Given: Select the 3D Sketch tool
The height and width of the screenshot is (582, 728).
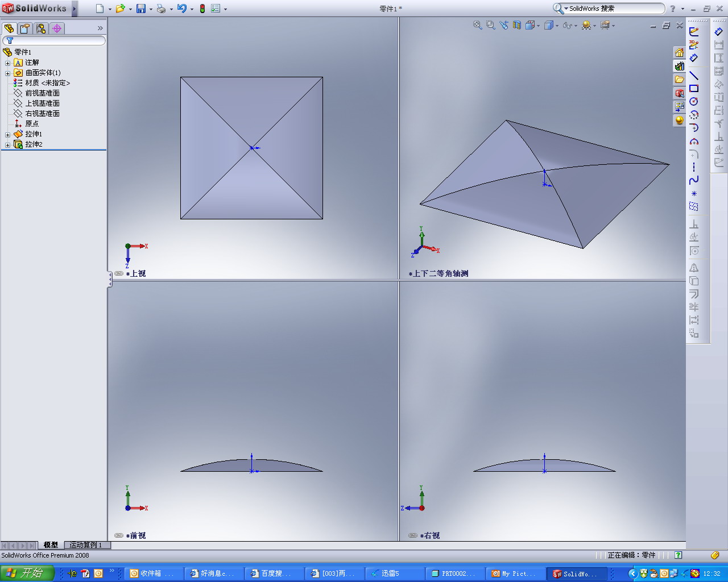Looking at the screenshot, I should tap(694, 45).
